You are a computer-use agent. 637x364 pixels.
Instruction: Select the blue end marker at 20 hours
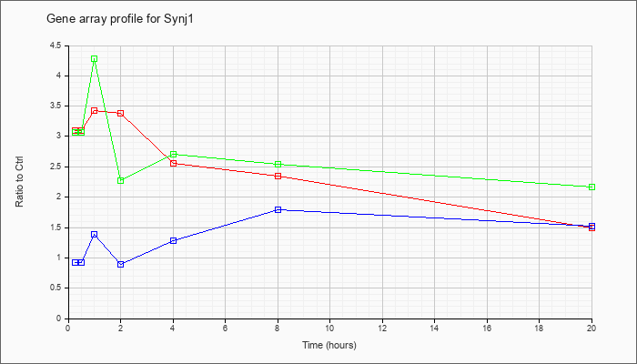pyautogui.click(x=591, y=226)
